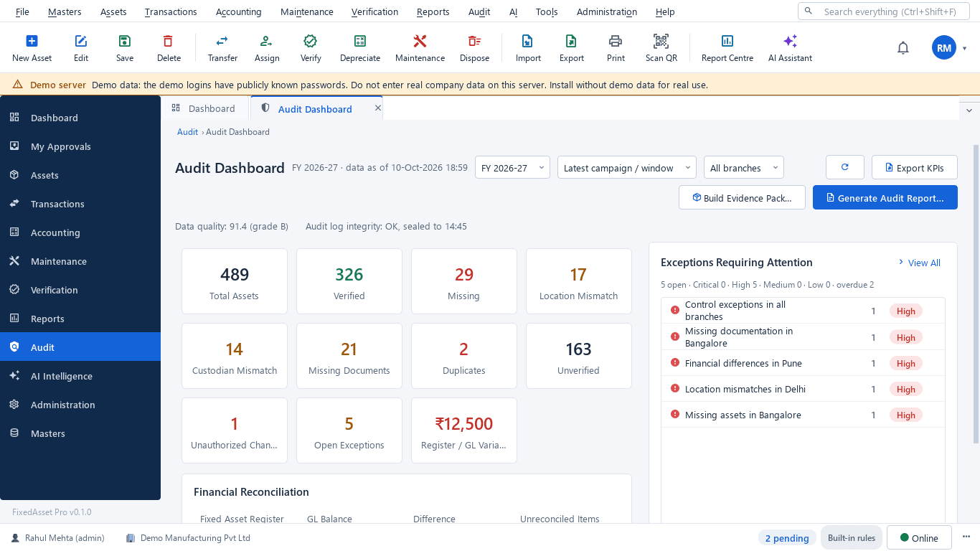The image size is (980, 551).
Task: Select the Transfer toolbar icon
Action: tap(222, 49)
